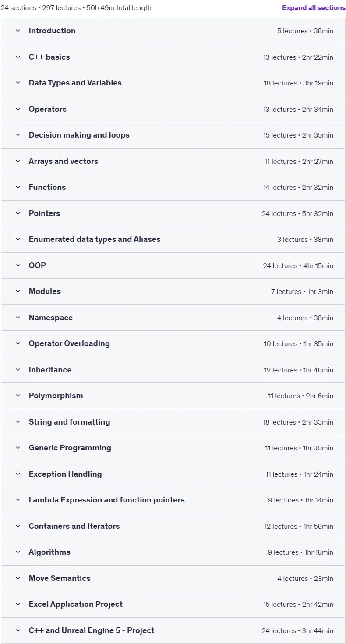Click the chevron arrow beside Pointers

point(18,213)
